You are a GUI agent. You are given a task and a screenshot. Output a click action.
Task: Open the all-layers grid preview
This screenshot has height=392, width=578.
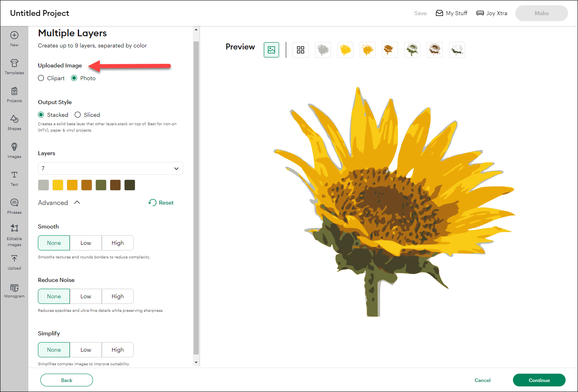click(x=301, y=50)
